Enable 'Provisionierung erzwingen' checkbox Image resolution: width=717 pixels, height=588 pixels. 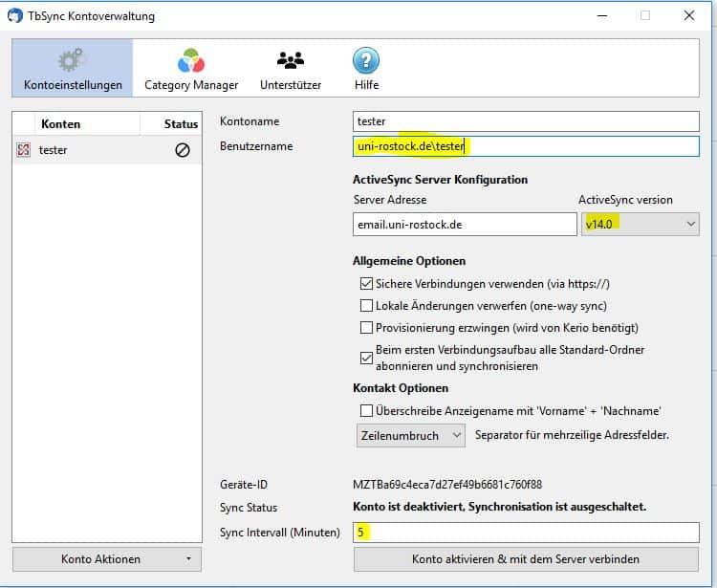pos(366,328)
